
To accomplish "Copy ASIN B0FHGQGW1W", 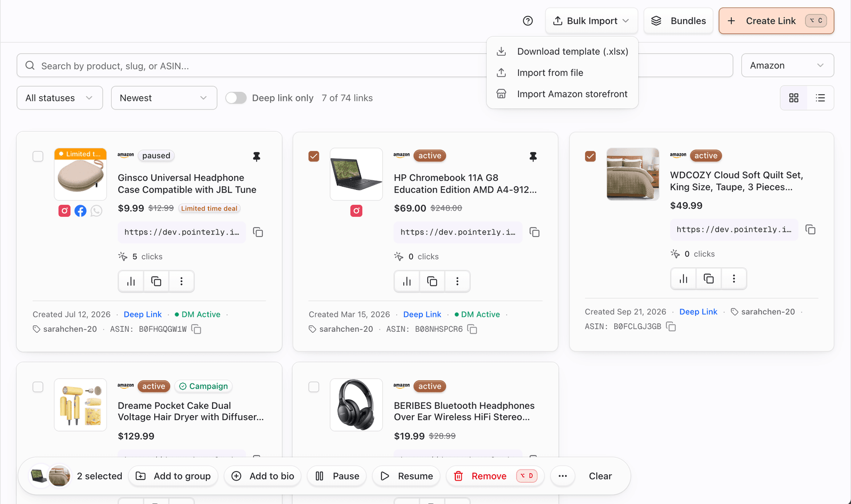I will [x=196, y=330].
